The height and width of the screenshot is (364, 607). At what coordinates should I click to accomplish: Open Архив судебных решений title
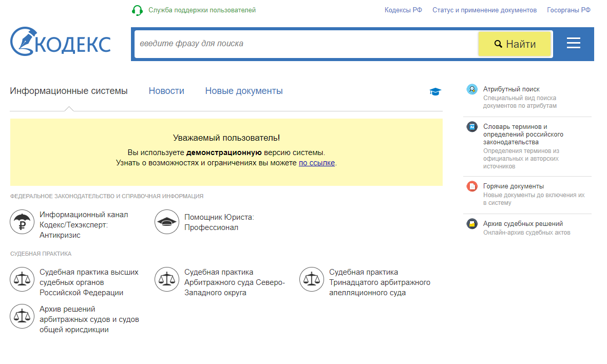tap(523, 223)
